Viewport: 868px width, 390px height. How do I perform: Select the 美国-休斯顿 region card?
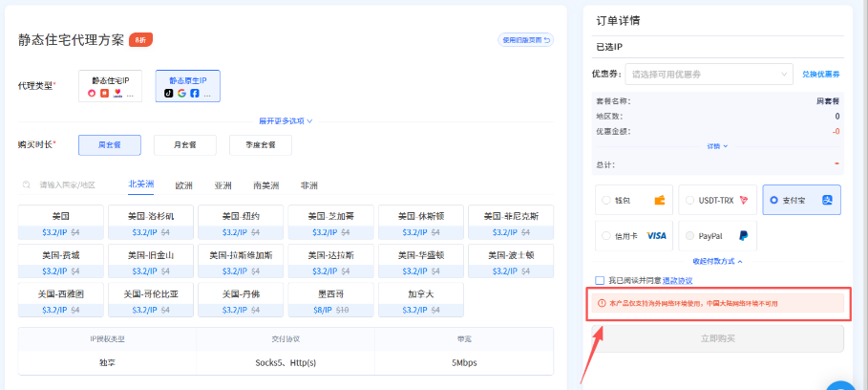(x=421, y=224)
